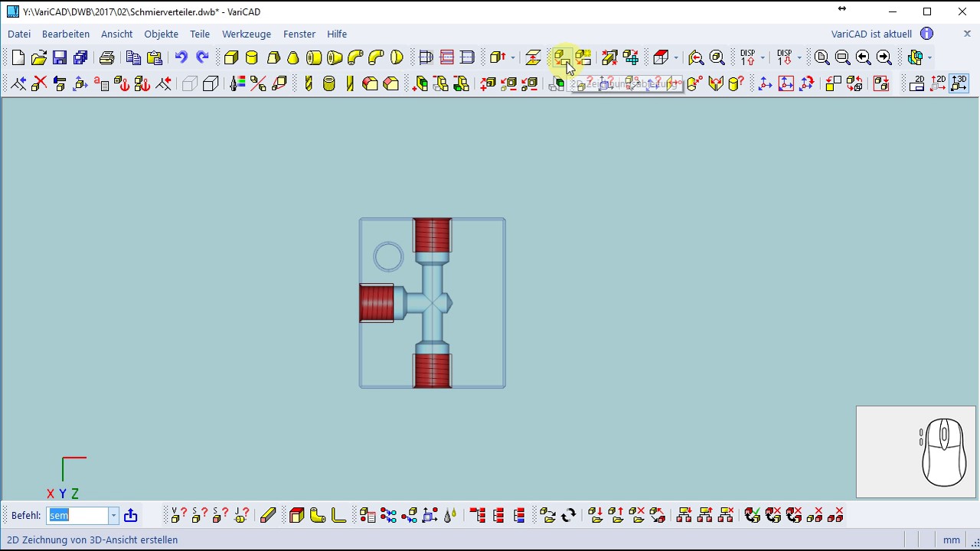Open the Fenster menu
Viewport: 980px width, 551px height.
pos(299,34)
